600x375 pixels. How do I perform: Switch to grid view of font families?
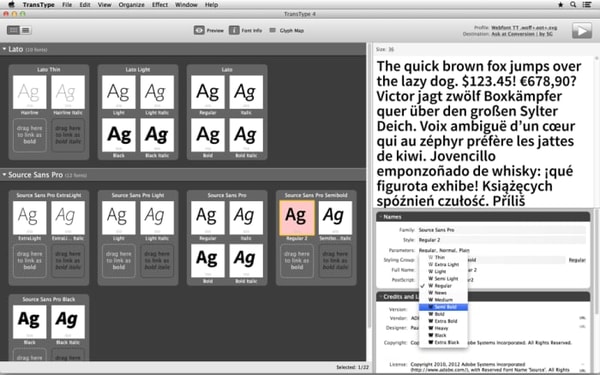point(13,30)
